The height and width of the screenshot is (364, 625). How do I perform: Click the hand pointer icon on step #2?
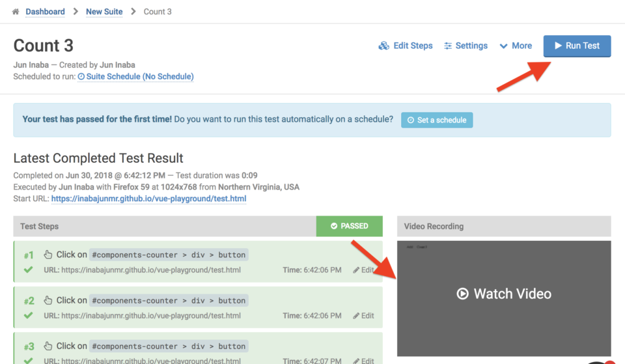pos(48,300)
